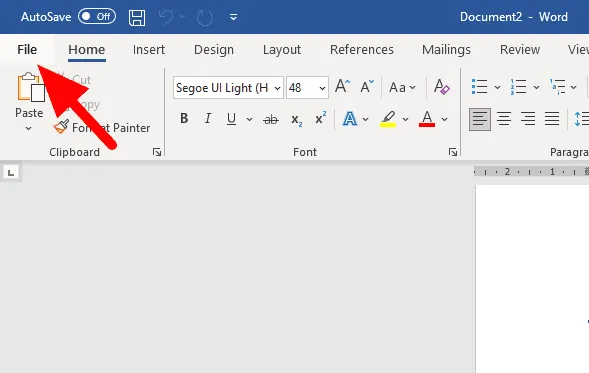Apply Italic formatting
Screen dimensions: 589x373
point(208,119)
